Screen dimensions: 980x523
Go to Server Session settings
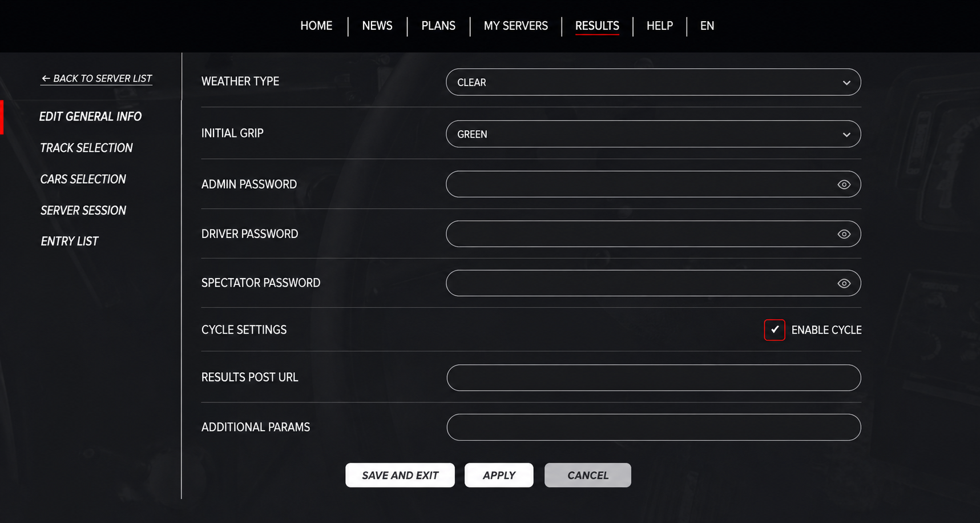click(83, 211)
